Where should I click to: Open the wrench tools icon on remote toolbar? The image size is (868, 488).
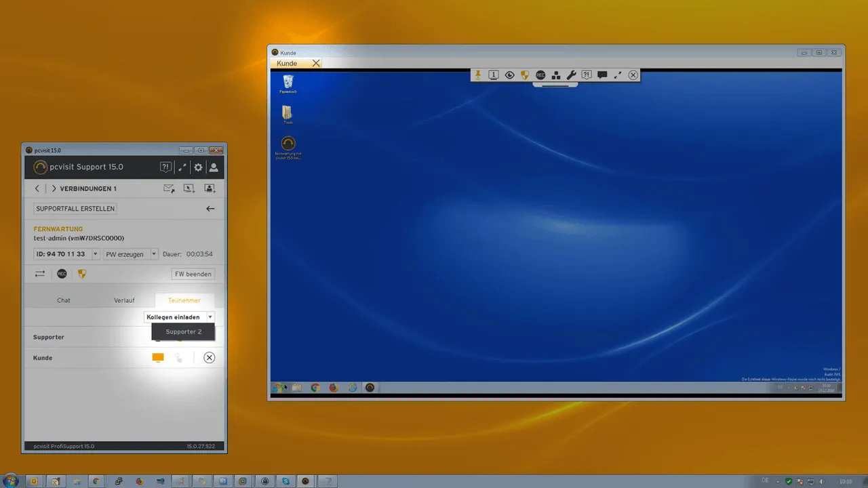(571, 75)
